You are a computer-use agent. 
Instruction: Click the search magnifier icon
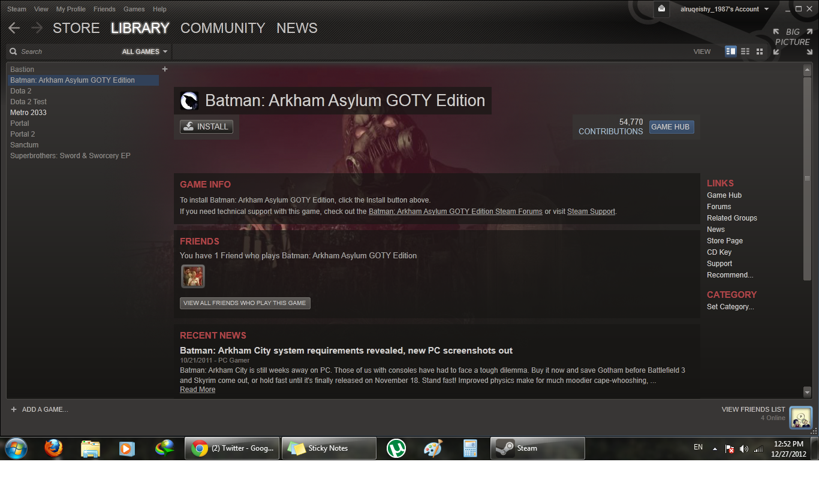coord(13,52)
